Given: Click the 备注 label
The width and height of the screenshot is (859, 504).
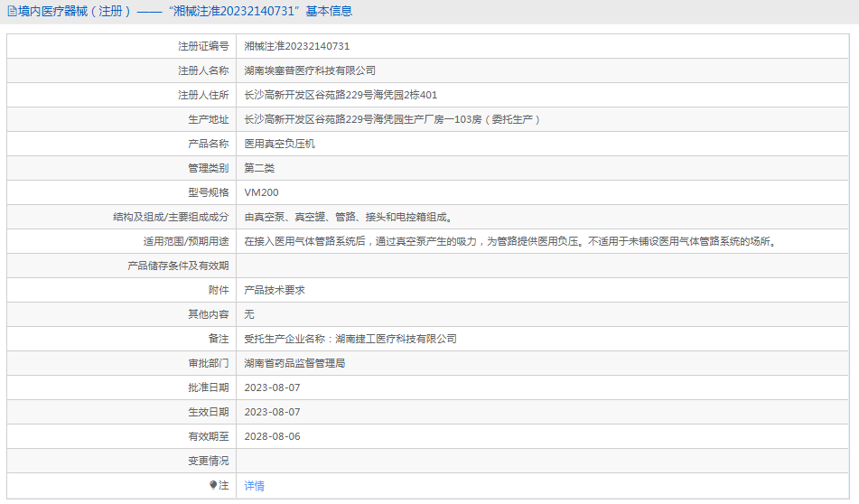Looking at the screenshot, I should [x=219, y=339].
